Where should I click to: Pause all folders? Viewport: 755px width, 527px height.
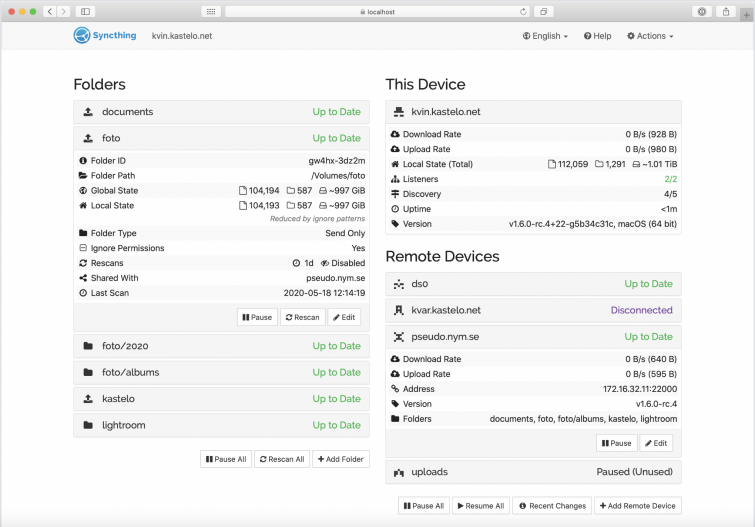pyautogui.click(x=225, y=459)
